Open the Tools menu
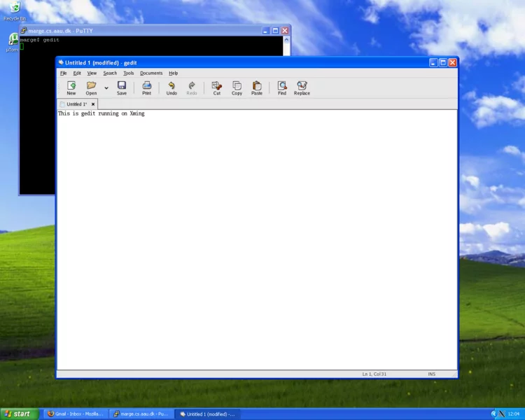The height and width of the screenshot is (420, 525). [x=129, y=73]
